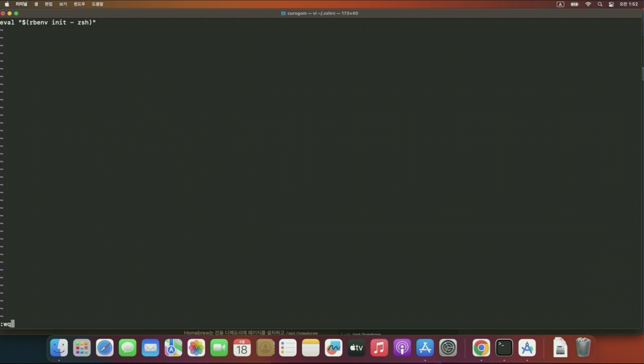Screen dimensions: 644x364
Task: Click the Wi-Fi status icon
Action: click(x=588, y=4)
